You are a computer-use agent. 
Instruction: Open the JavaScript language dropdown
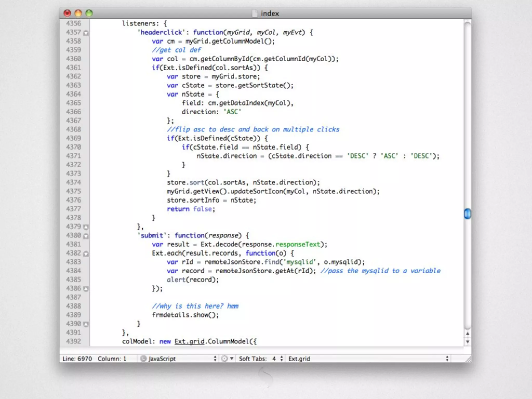point(178,359)
